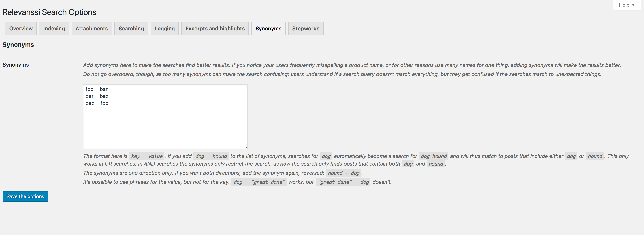644x235 pixels.
Task: Click the "hound = dog" code example
Action: [x=343, y=173]
